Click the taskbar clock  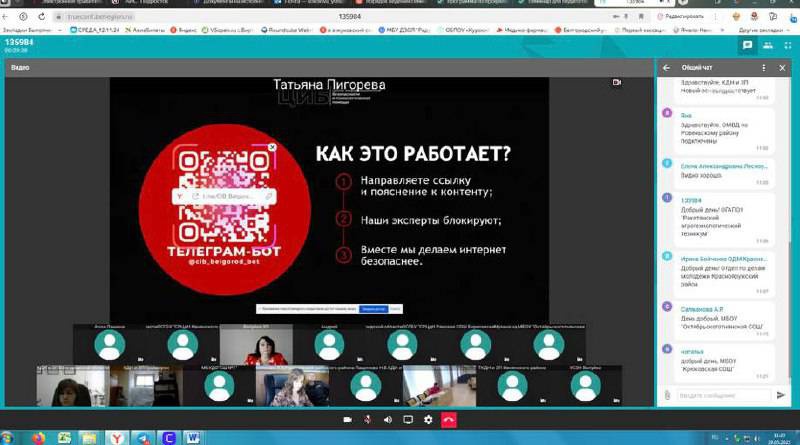(779, 438)
